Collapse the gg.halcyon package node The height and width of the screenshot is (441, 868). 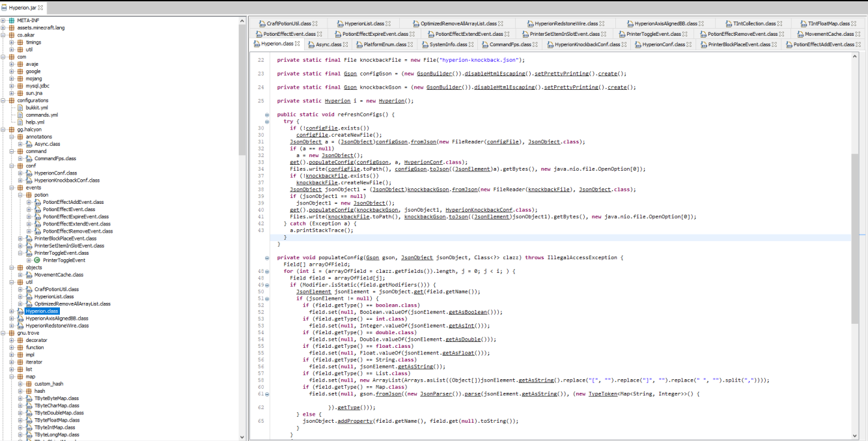3,130
